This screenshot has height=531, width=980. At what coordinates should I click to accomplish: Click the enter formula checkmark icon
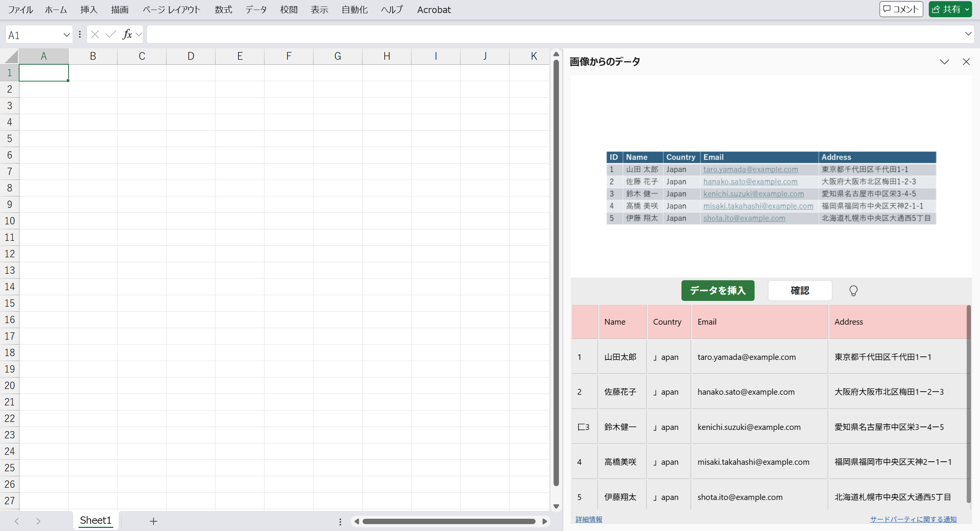click(x=111, y=34)
